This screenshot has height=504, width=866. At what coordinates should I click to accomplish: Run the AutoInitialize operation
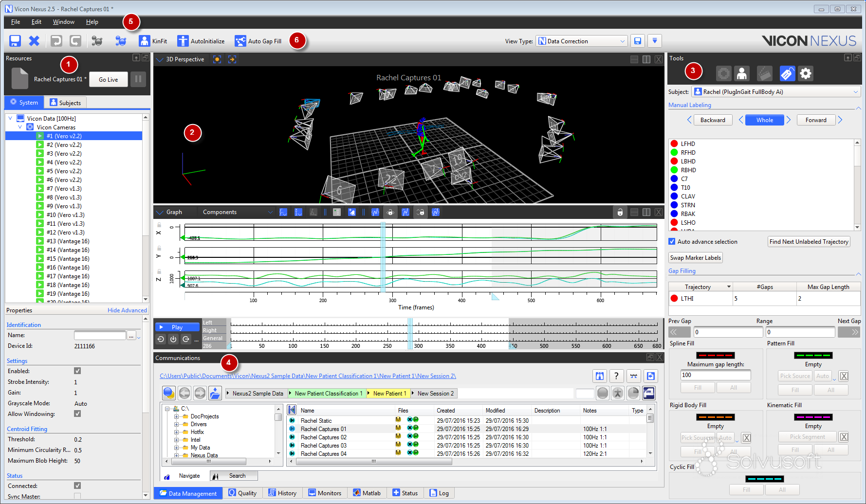[x=201, y=41]
